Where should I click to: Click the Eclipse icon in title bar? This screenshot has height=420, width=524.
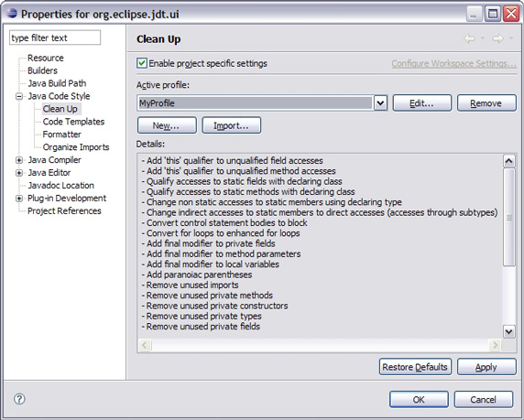pyautogui.click(x=12, y=14)
